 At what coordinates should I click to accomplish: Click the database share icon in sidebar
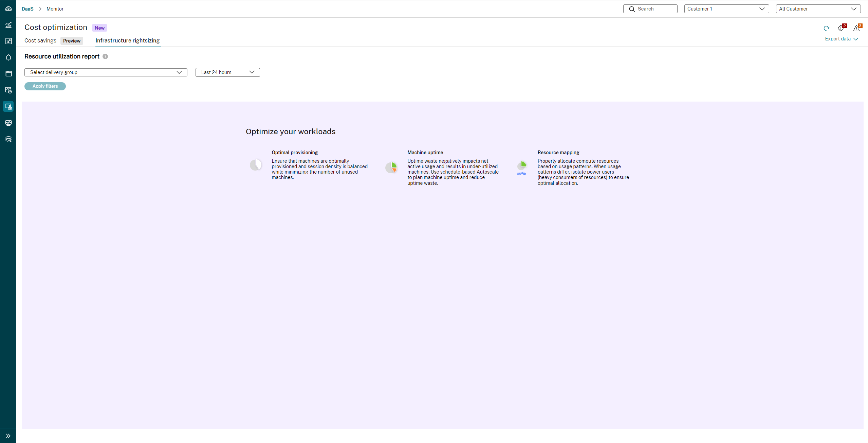(8, 139)
